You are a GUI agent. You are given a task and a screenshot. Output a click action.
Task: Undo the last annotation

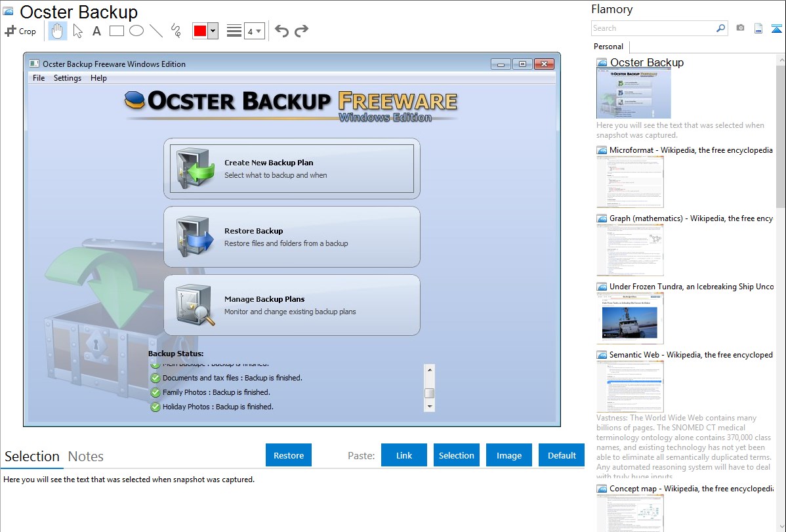coord(281,31)
